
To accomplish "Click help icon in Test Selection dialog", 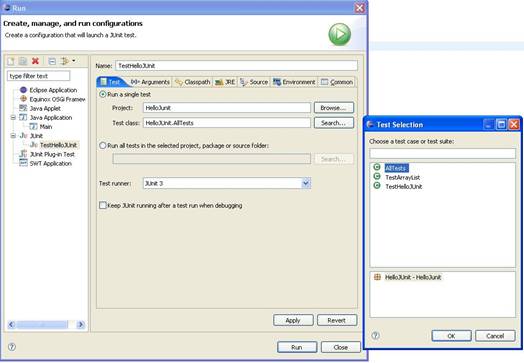I will (x=376, y=336).
